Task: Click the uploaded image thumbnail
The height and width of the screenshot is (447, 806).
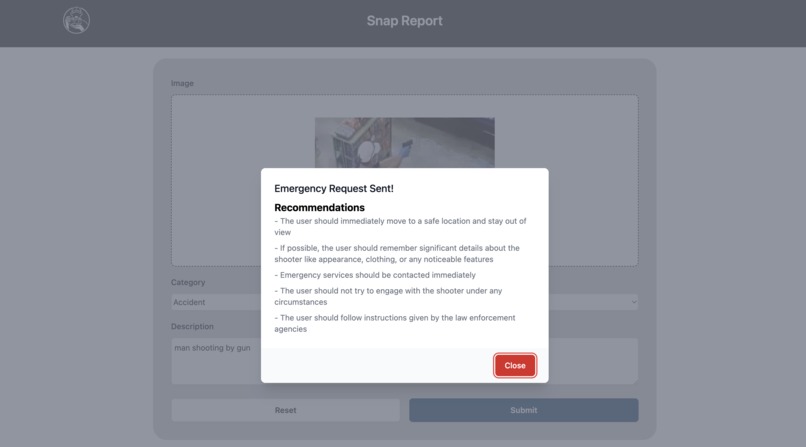Action: point(405,142)
